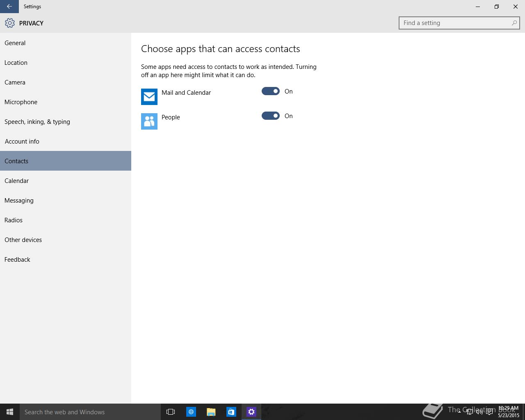Image resolution: width=525 pixels, height=420 pixels.
Task: Open the Feedback privacy section
Action: (66, 259)
